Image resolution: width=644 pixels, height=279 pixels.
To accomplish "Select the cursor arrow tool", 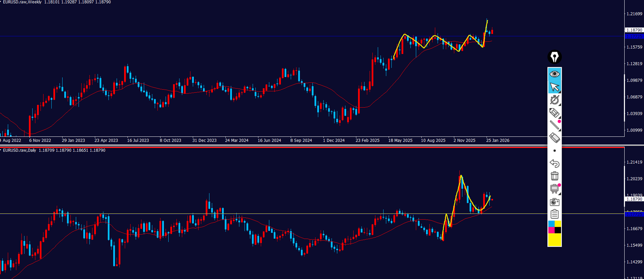I will (554, 87).
